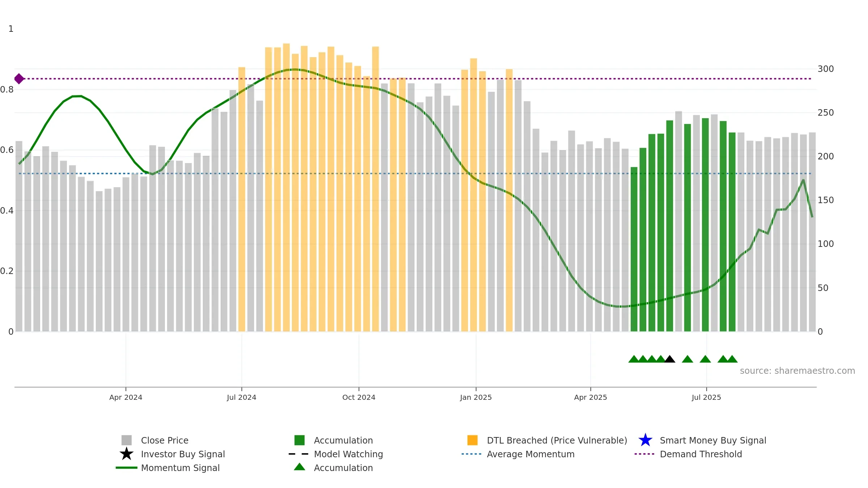Click the green Accumulation legend square
The height and width of the screenshot is (488, 868).
[299, 440]
